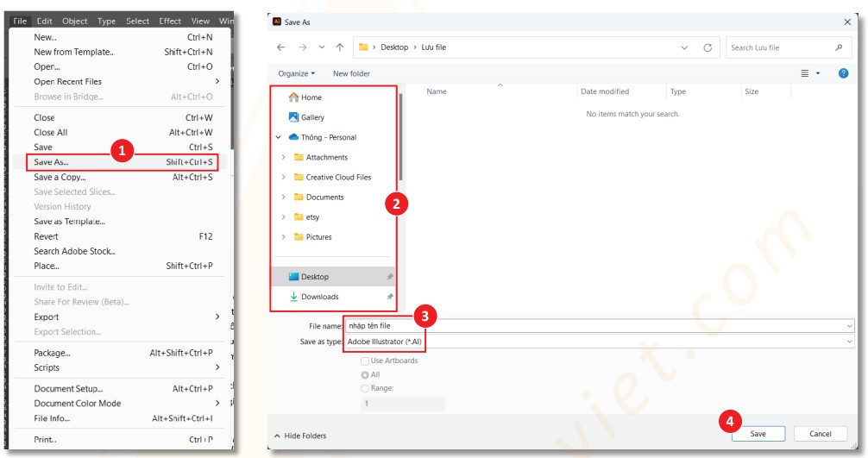Click the Thông - Personal OneDrive entry
This screenshot has width=868, height=458.
click(x=323, y=137)
